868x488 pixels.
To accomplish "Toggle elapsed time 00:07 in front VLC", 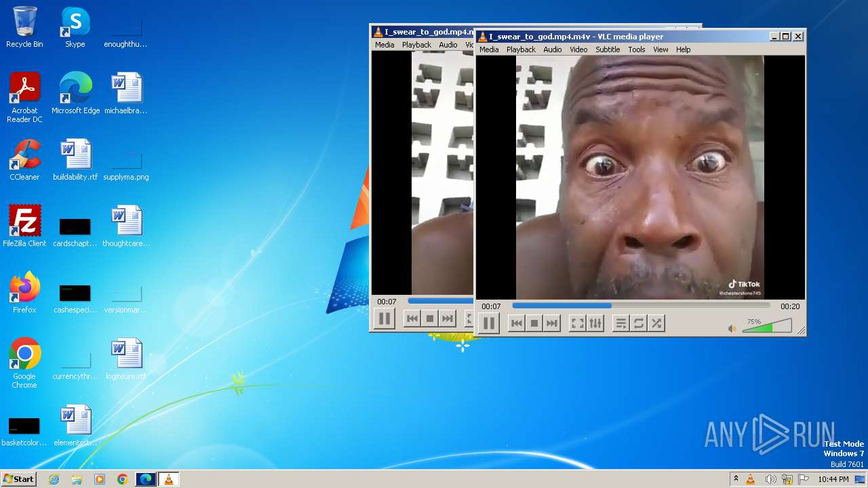I will pyautogui.click(x=491, y=306).
